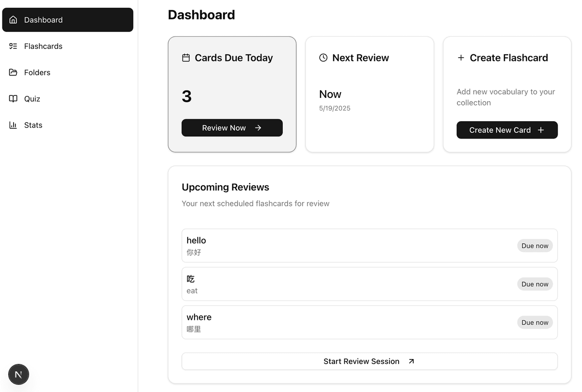The width and height of the screenshot is (582, 392).
Task: Click the 哪里 translation text
Action: (194, 329)
